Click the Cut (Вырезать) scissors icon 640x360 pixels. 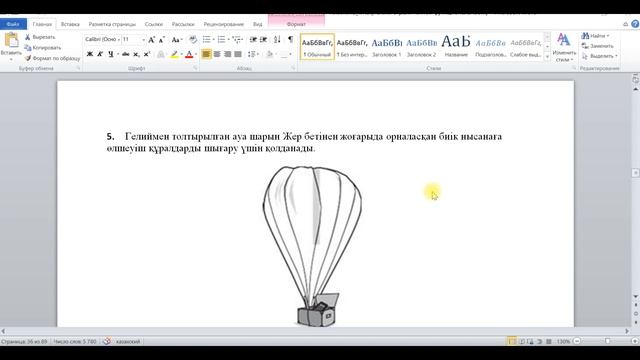tap(28, 37)
